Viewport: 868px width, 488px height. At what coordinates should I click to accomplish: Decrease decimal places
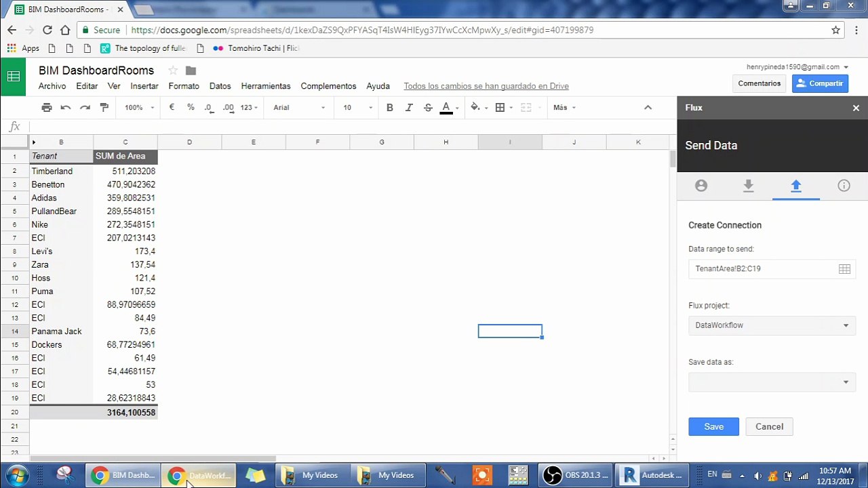pos(209,107)
